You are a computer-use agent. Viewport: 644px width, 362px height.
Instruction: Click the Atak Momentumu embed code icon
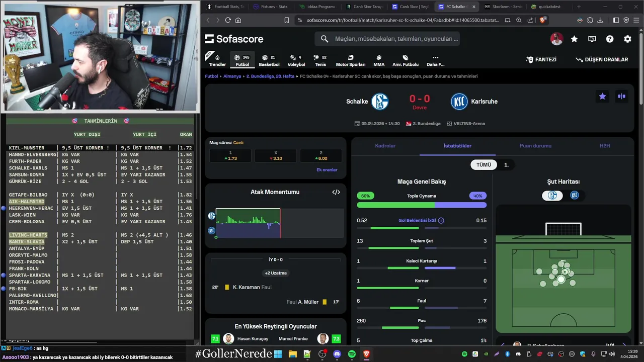tap(336, 192)
